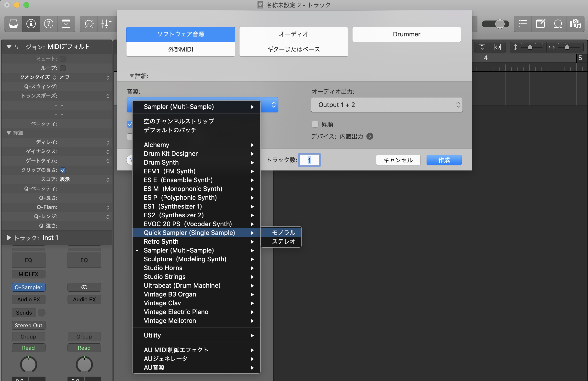The width and height of the screenshot is (588, 381).
Task: Click the EQ icon on first channel strip
Action: (28, 260)
